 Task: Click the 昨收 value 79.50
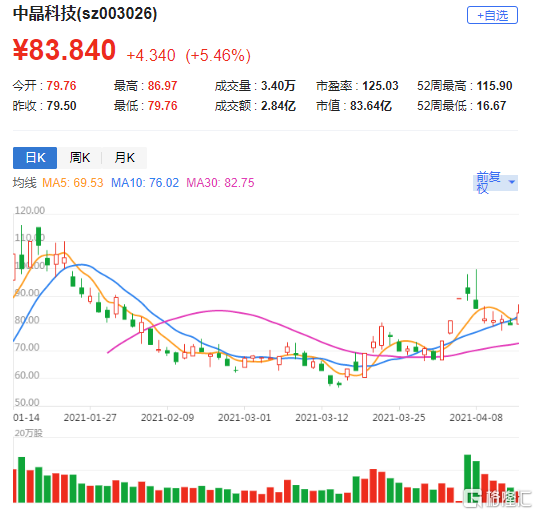click(61, 106)
